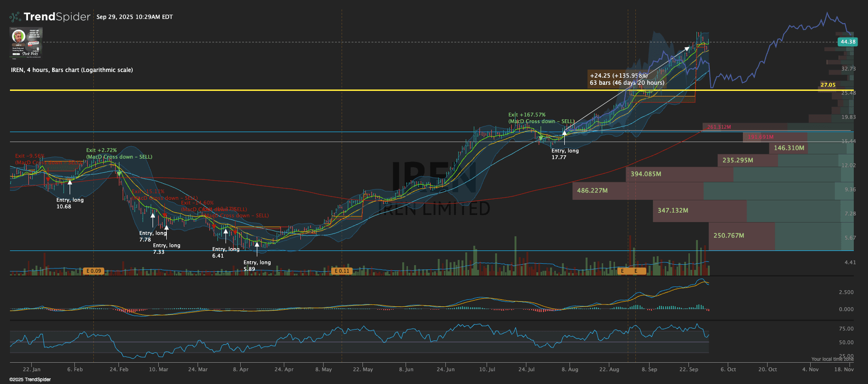Select the yellow 27.05 price level label
This screenshot has height=384, width=868.
(x=828, y=85)
